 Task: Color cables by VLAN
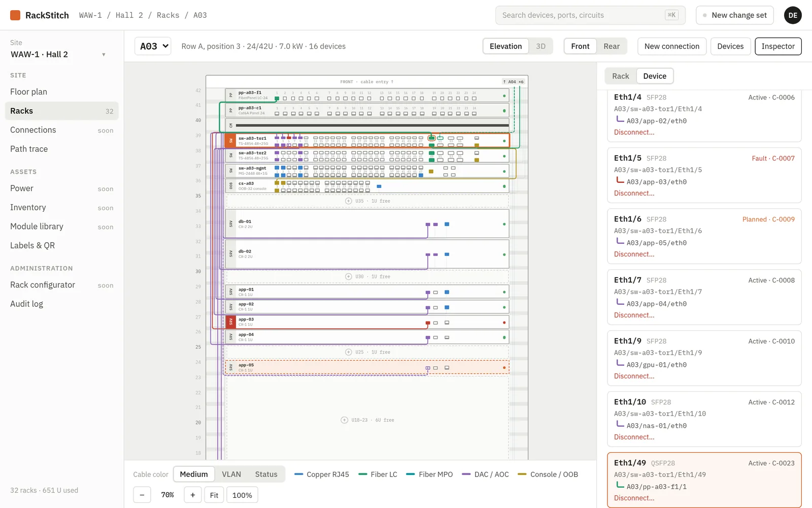231,474
